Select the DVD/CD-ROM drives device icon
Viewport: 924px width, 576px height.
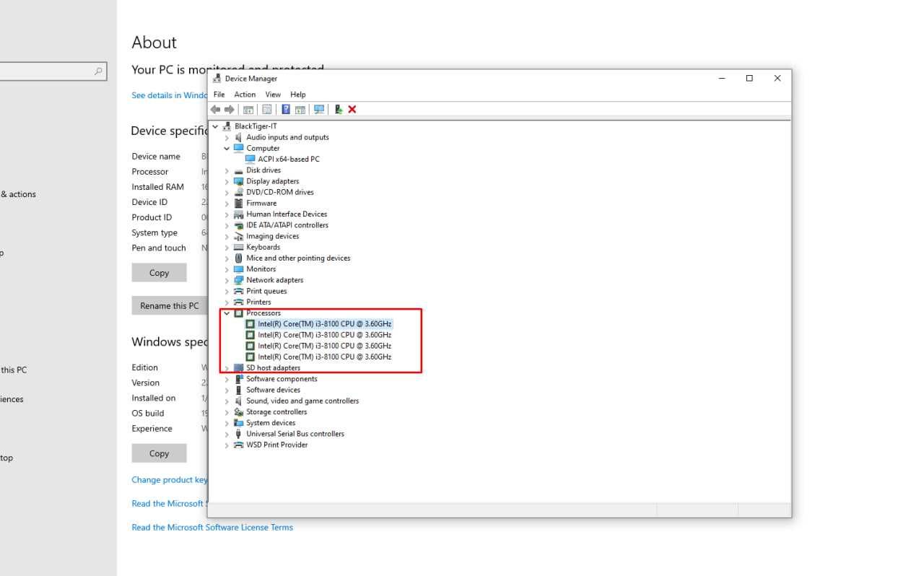pyautogui.click(x=239, y=192)
